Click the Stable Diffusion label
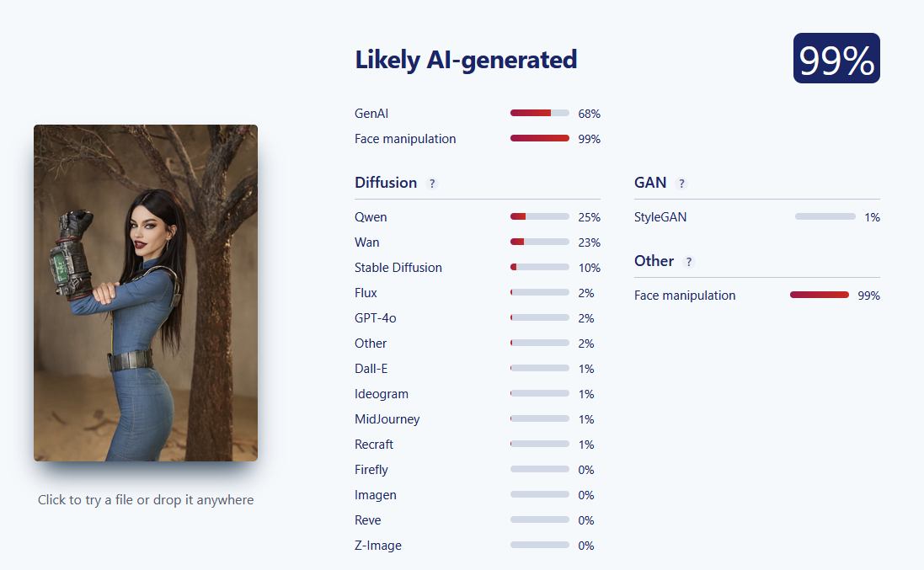 pyautogui.click(x=398, y=268)
